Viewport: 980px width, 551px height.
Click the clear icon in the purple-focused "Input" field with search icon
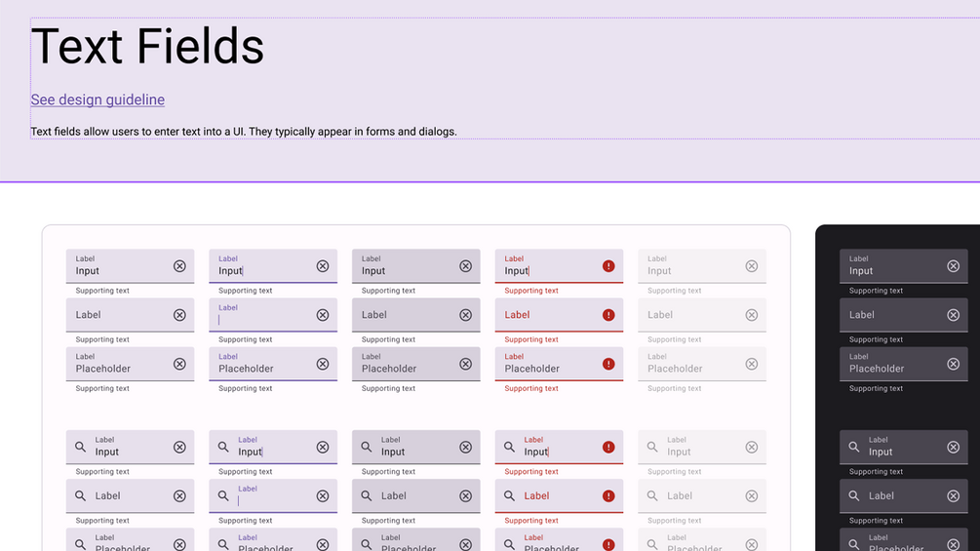323,447
